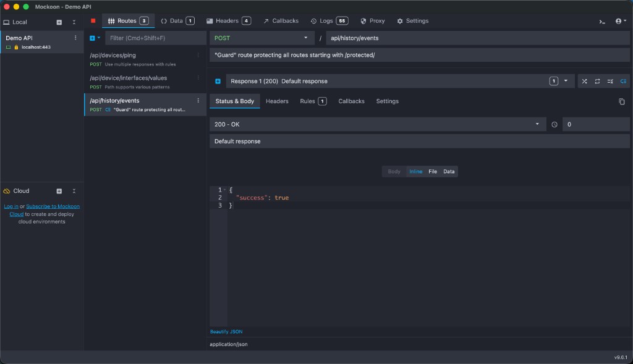The width and height of the screenshot is (633, 364).
Task: Switch to the Data tab
Action: pyautogui.click(x=177, y=21)
